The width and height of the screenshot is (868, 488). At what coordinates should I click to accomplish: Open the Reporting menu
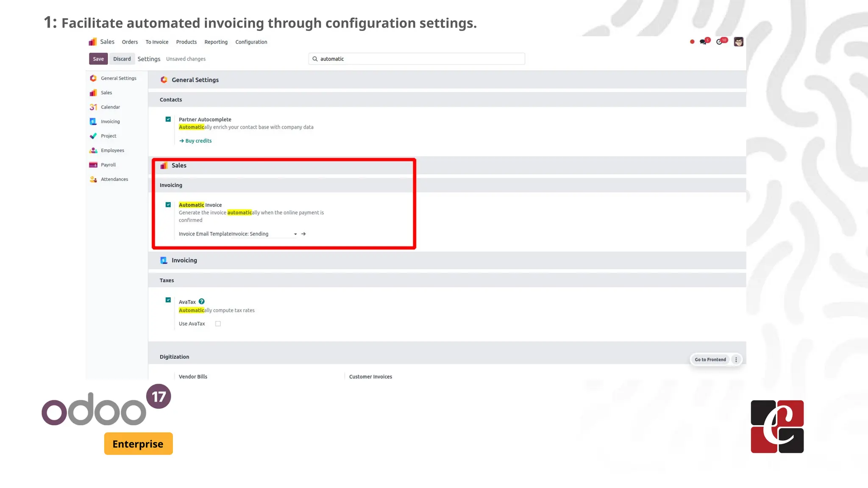216,42
